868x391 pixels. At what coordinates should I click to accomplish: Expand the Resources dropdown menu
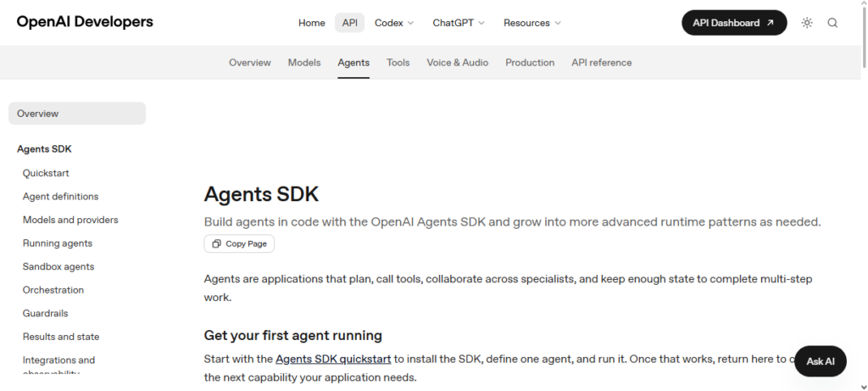pyautogui.click(x=532, y=23)
